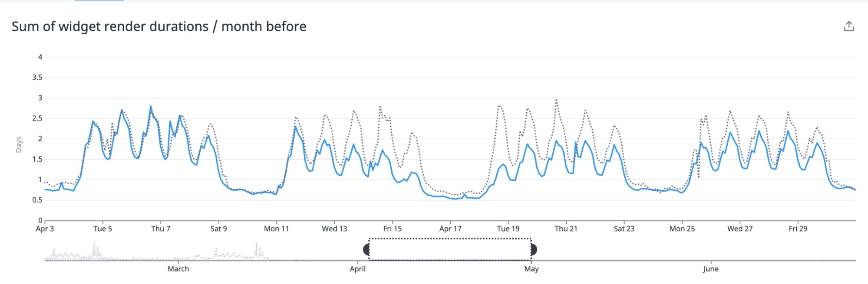The height and width of the screenshot is (284, 868).
Task: Click the chart title text
Action: point(159,26)
